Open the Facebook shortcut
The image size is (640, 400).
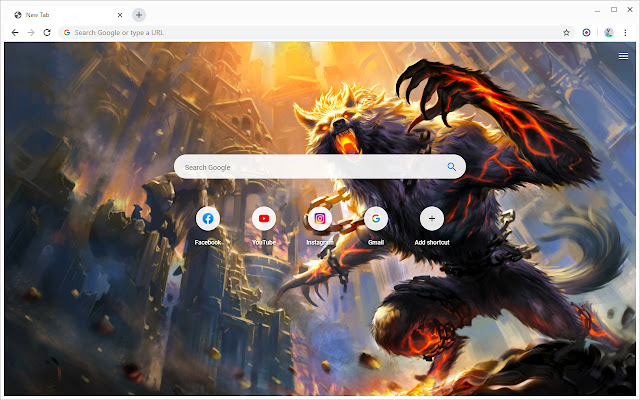pyautogui.click(x=208, y=219)
